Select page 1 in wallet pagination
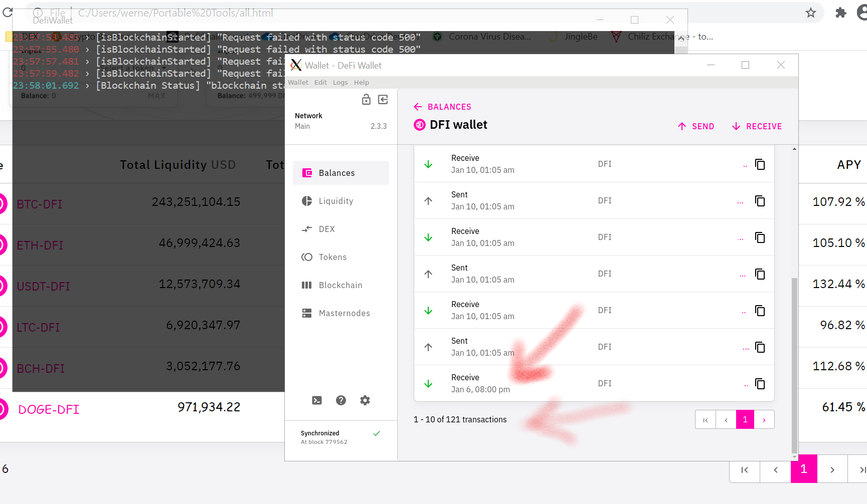This screenshot has width=867, height=504. [745, 420]
